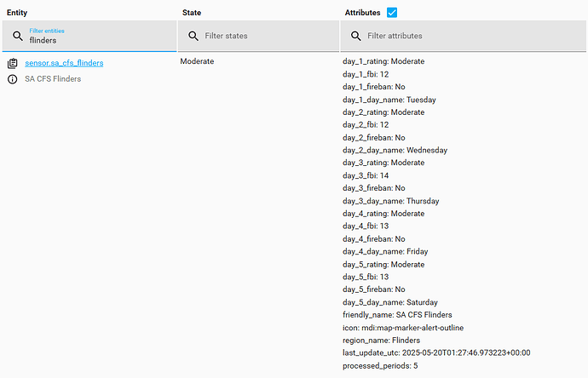Click the copy entity ID clipboard icon
This screenshot has height=378, width=588.
click(x=13, y=63)
